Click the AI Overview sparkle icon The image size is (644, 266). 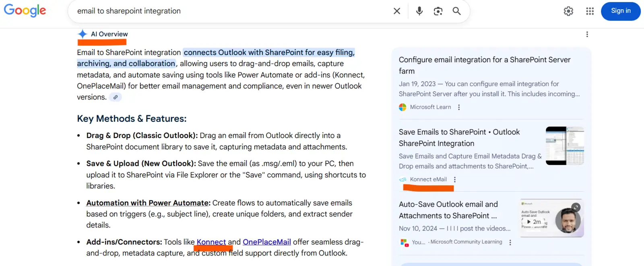point(83,34)
